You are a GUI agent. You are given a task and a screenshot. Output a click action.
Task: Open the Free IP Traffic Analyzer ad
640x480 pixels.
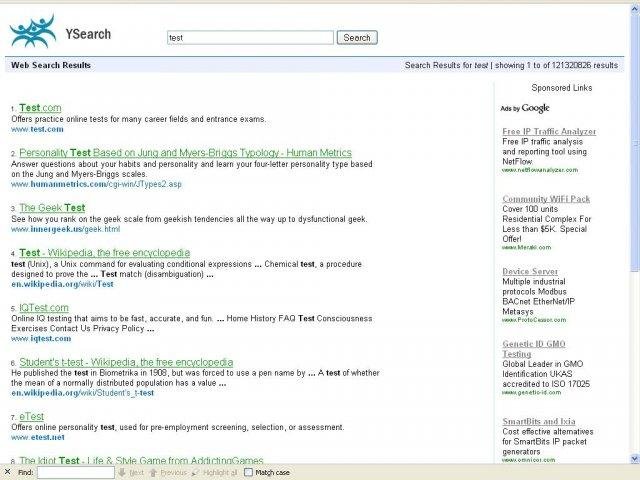pos(549,131)
